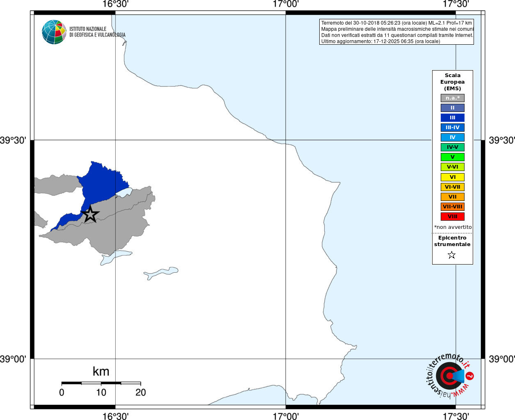Click the 'Ultimo aggiornamento' text line
515x420 pixels.
pyautogui.click(x=380, y=41)
